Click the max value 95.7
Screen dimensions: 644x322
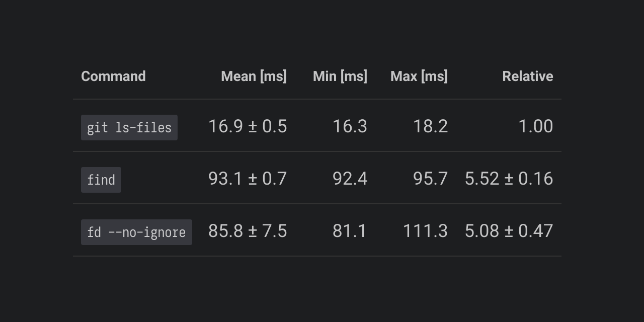[430, 179]
